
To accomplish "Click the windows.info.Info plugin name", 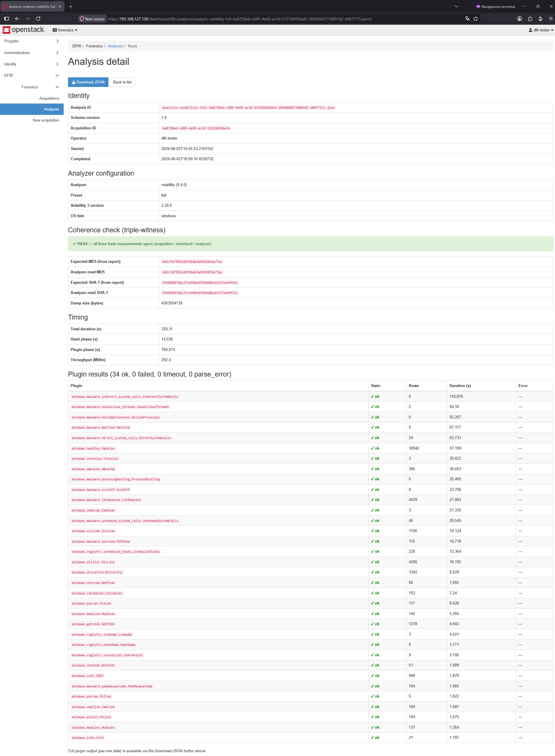I will tap(87, 738).
